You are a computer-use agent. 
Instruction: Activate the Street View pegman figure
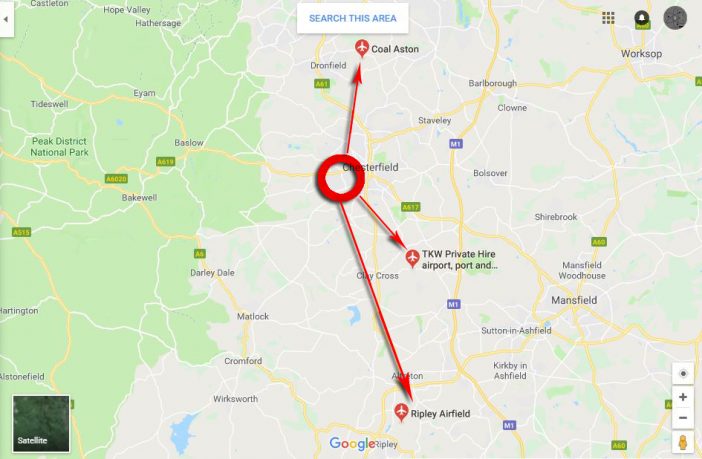coord(683,442)
